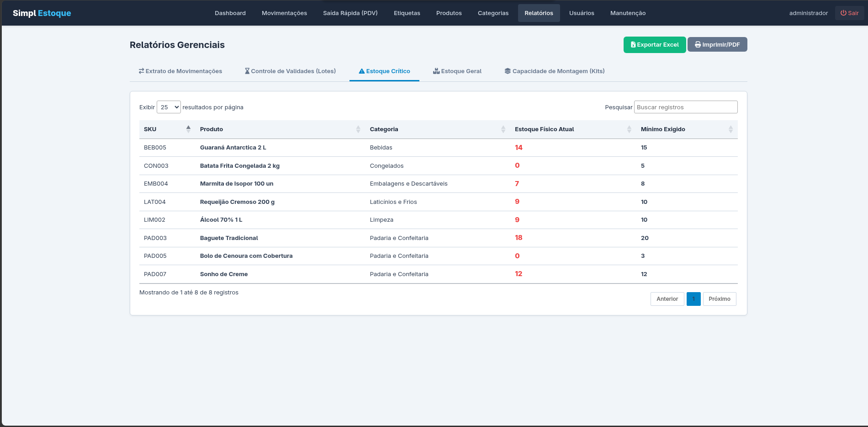The width and height of the screenshot is (868, 427).
Task: Select the Estoque Crítico tab
Action: [384, 71]
